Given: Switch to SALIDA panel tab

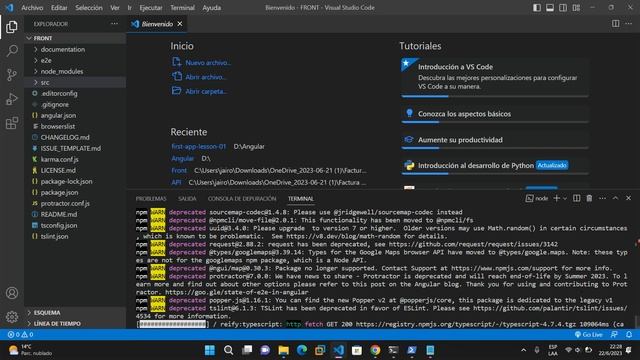Looking at the screenshot, I should [187, 198].
